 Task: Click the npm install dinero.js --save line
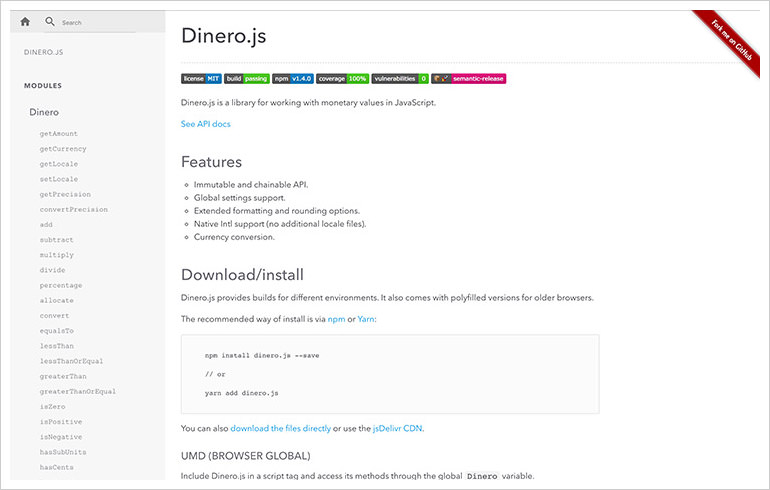point(262,355)
